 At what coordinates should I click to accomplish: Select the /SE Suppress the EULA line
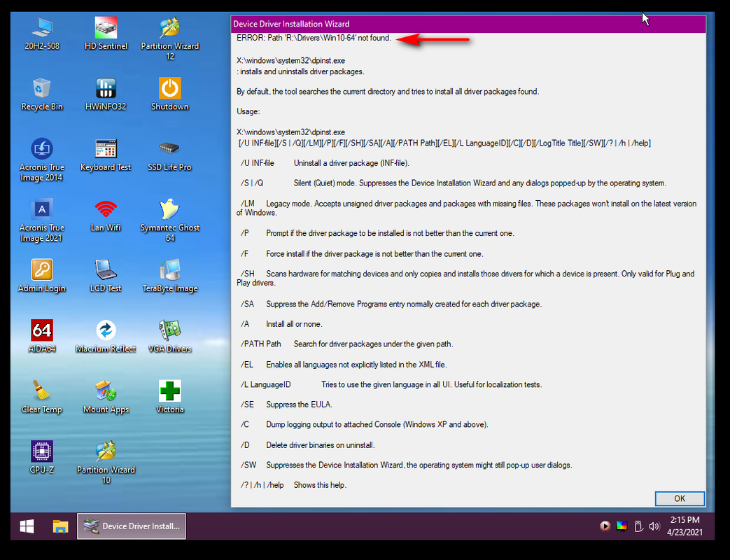286,405
